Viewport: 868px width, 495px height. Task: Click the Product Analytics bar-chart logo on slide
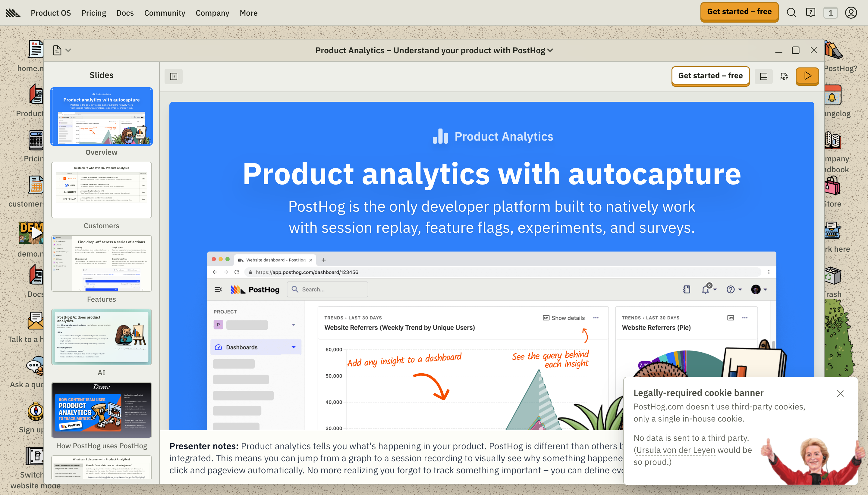point(440,136)
